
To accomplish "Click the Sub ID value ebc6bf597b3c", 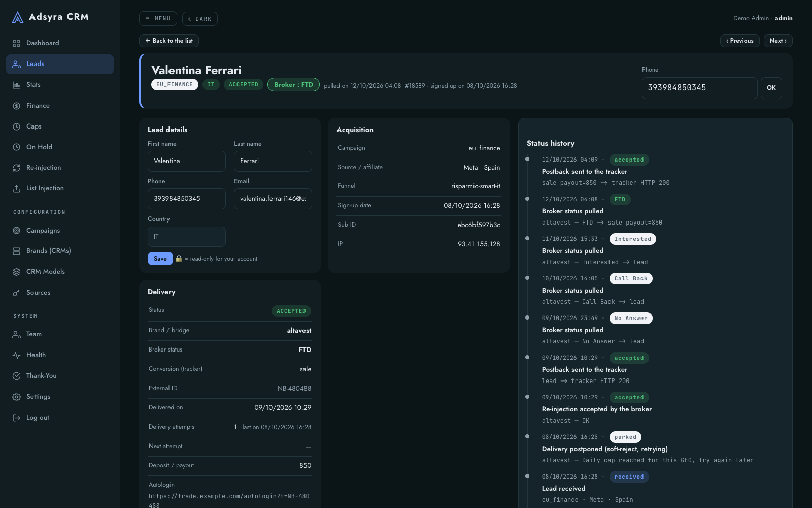I will point(479,225).
